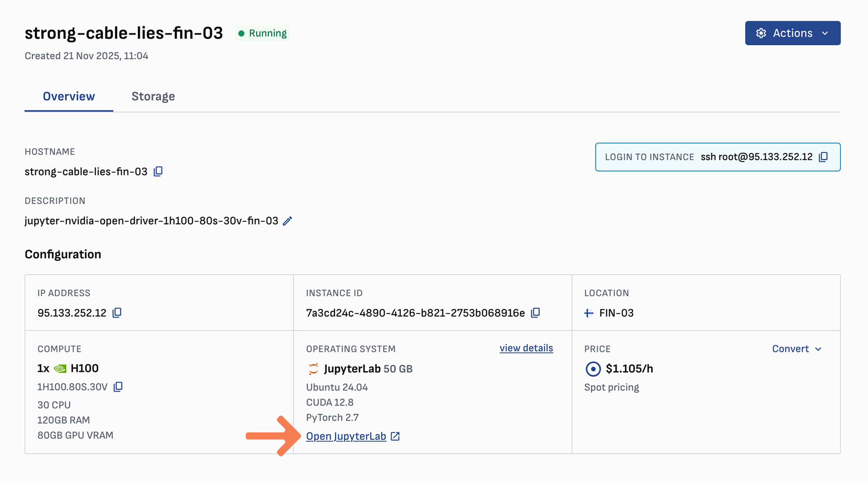The image size is (868, 484).
Task: Select the Overview tab
Action: pos(69,96)
